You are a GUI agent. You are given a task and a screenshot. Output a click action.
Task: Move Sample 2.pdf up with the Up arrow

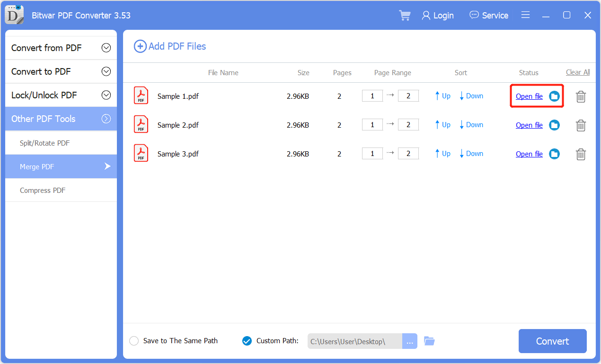[442, 124]
